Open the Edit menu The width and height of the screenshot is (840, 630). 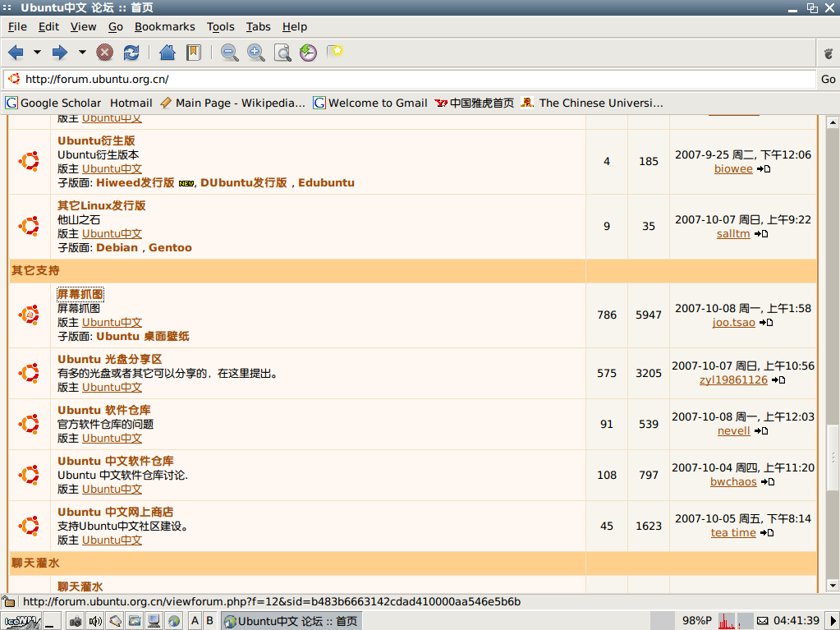(48, 27)
